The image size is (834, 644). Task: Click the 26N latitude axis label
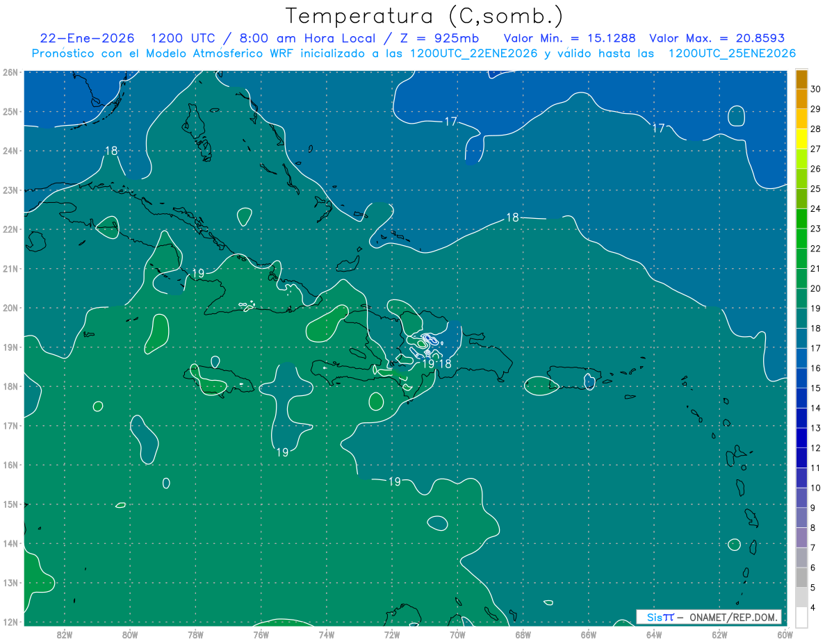click(x=10, y=72)
